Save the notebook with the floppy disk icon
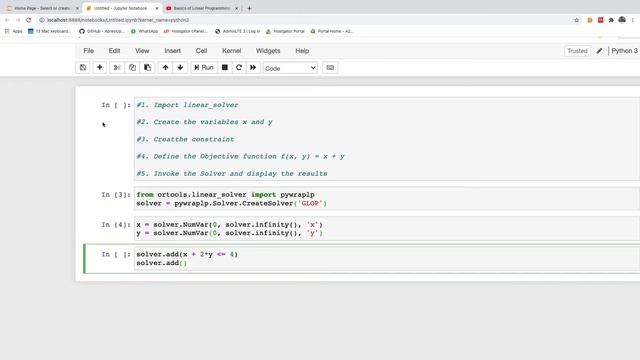Image resolution: width=640 pixels, height=360 pixels. pyautogui.click(x=83, y=68)
